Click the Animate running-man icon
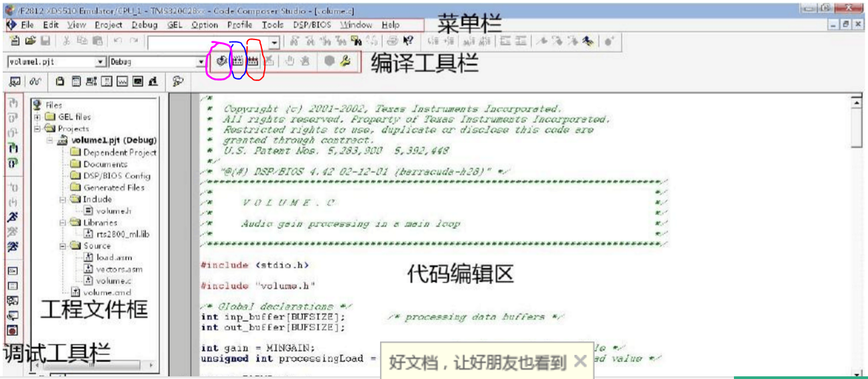The width and height of the screenshot is (868, 379). (13, 248)
